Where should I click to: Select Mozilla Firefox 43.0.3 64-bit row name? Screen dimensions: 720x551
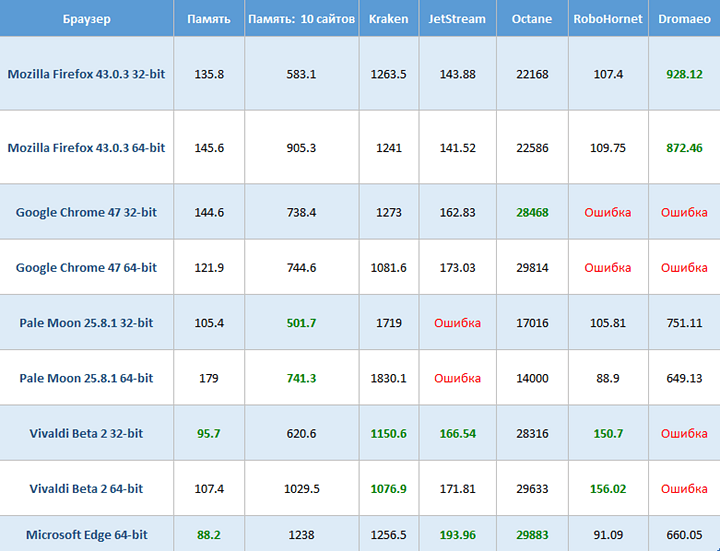click(x=86, y=148)
